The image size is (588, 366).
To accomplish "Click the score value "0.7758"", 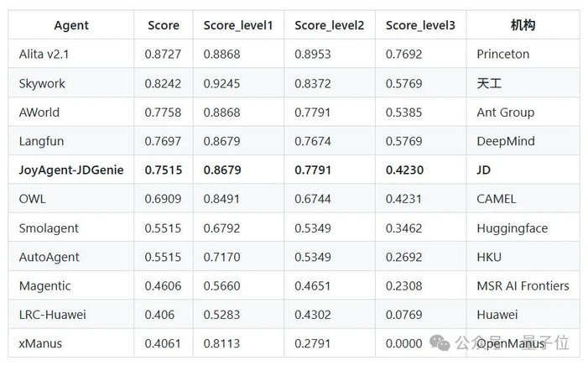I will coord(163,112).
